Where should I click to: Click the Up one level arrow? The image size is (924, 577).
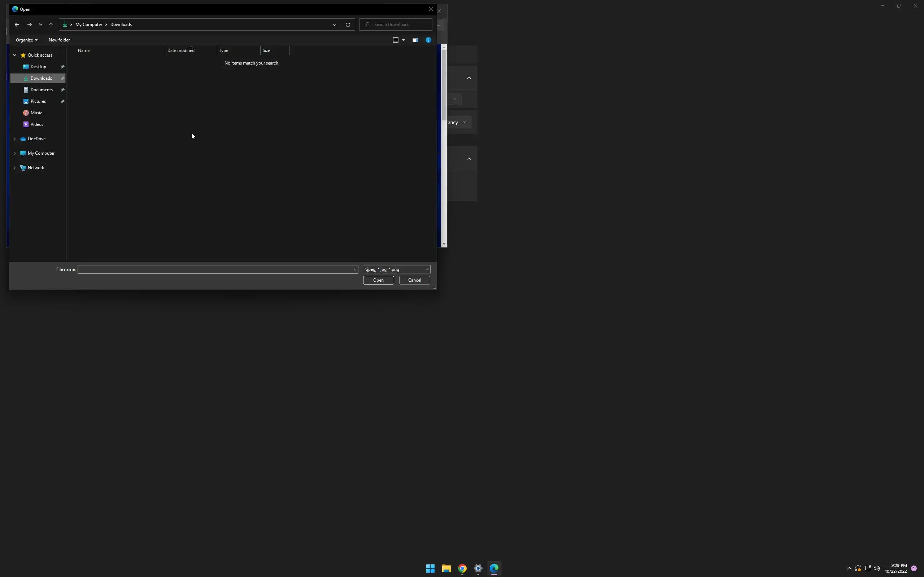point(51,25)
